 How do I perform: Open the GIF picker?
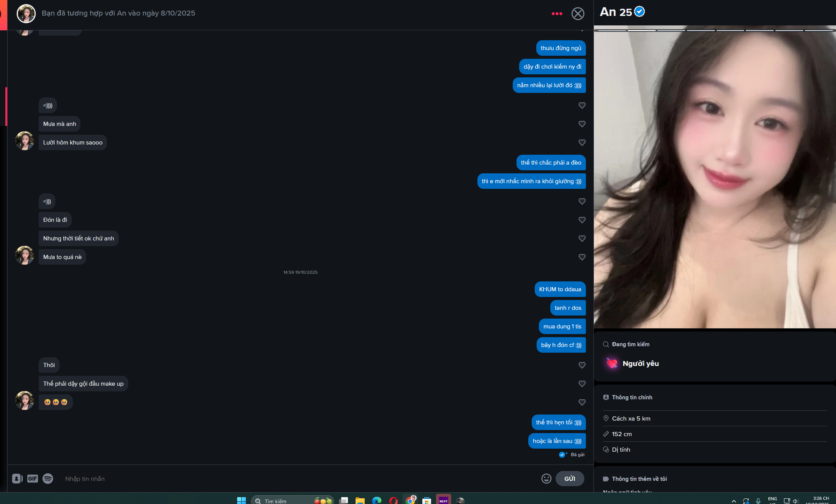(x=33, y=479)
